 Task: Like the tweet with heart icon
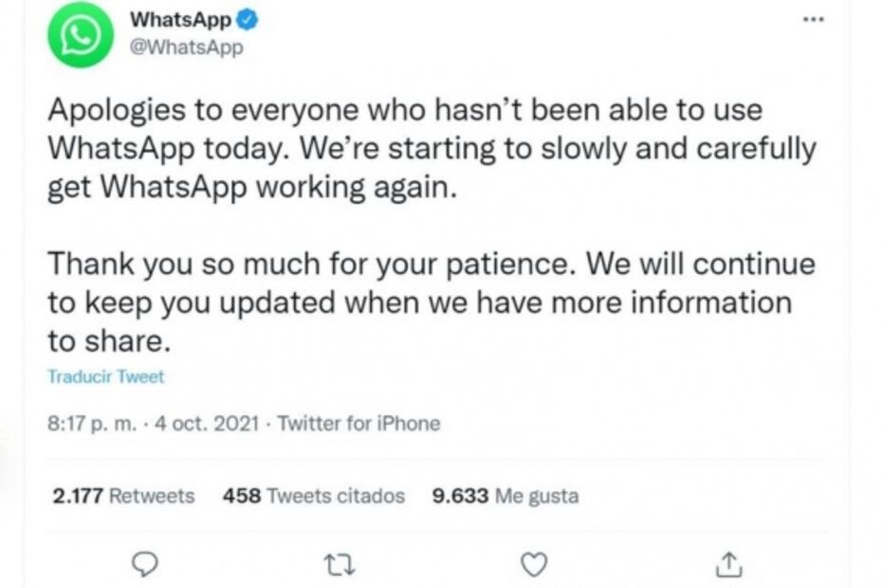[535, 565]
